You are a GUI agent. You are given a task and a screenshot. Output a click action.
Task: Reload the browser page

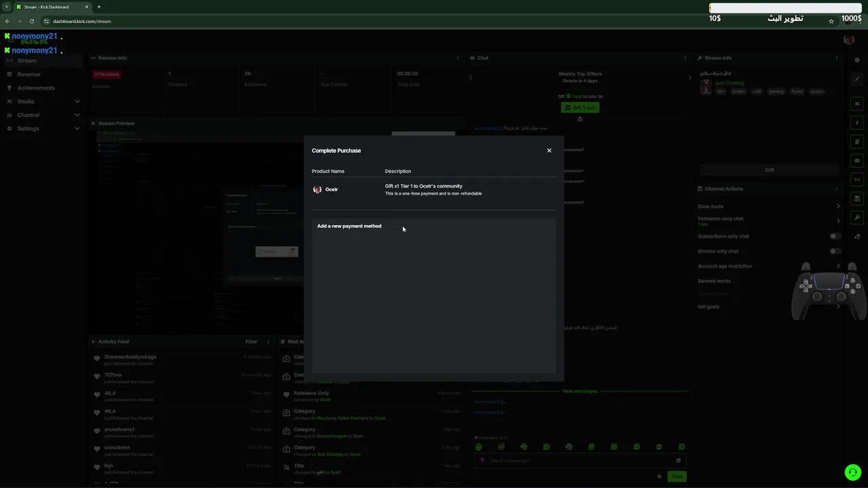click(32, 21)
